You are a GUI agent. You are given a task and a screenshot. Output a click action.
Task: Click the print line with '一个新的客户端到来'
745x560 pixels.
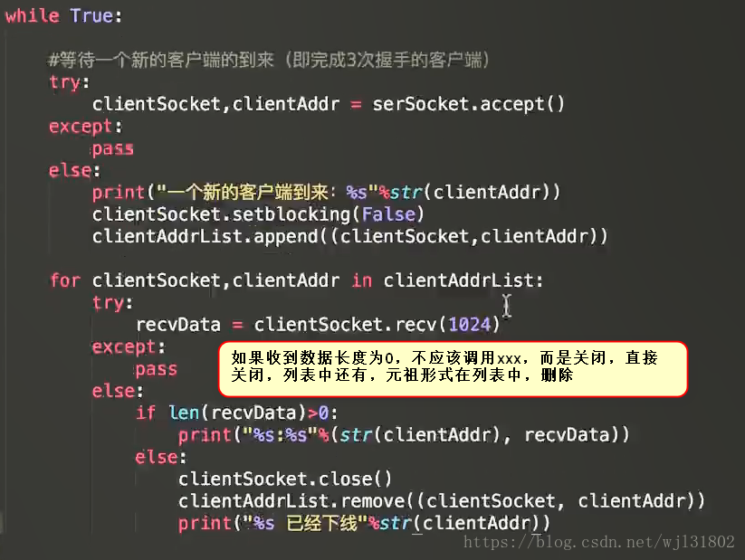point(327,193)
